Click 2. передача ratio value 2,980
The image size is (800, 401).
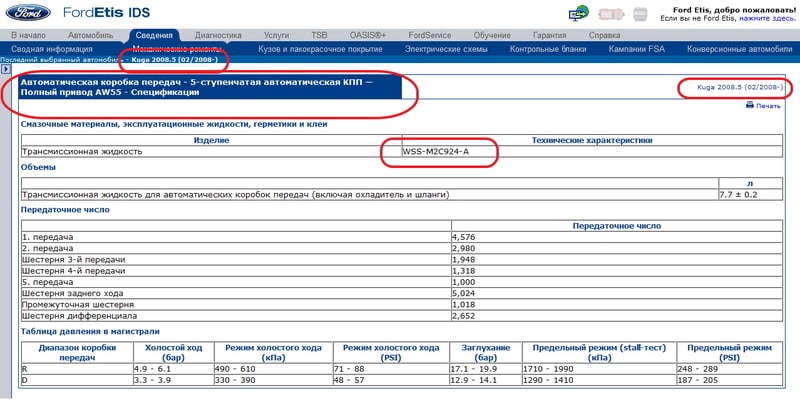coord(463,248)
